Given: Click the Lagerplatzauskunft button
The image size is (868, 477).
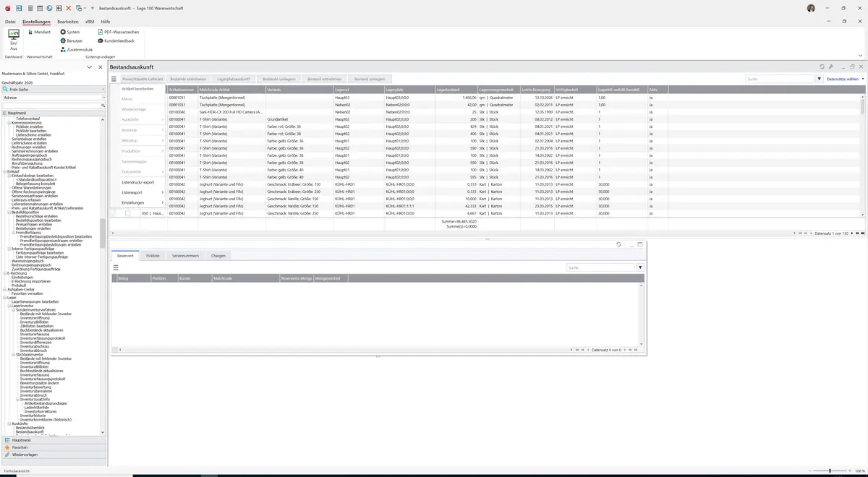Looking at the screenshot, I should pos(234,79).
